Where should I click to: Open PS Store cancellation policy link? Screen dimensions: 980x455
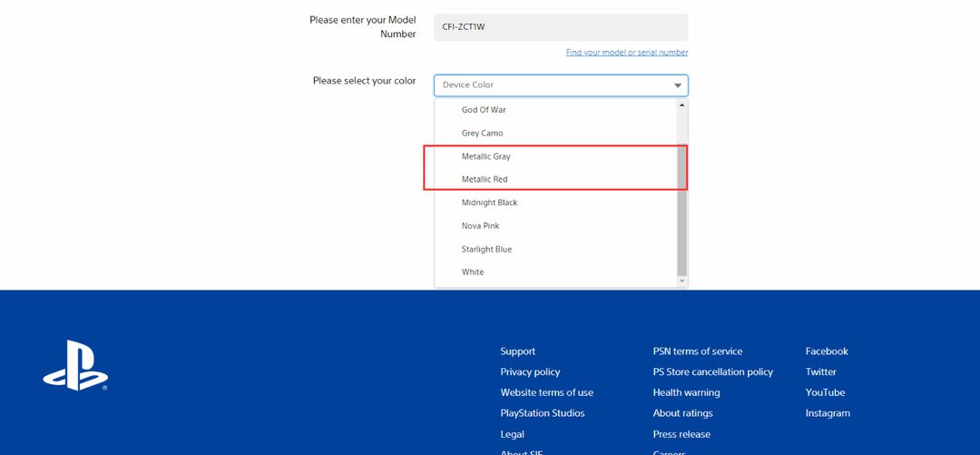(712, 371)
